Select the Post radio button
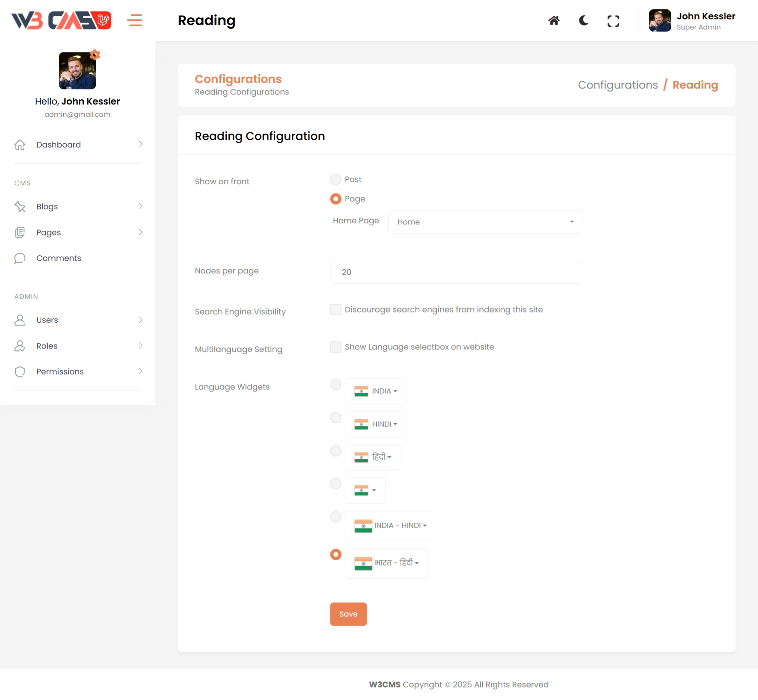Viewport: 758px width, 700px height. click(x=335, y=179)
